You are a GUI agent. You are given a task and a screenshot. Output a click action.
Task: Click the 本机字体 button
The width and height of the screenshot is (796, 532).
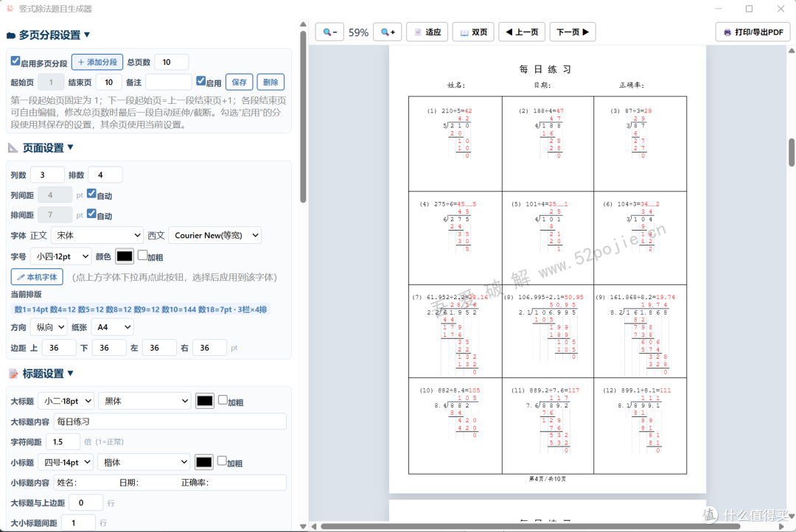(x=37, y=277)
